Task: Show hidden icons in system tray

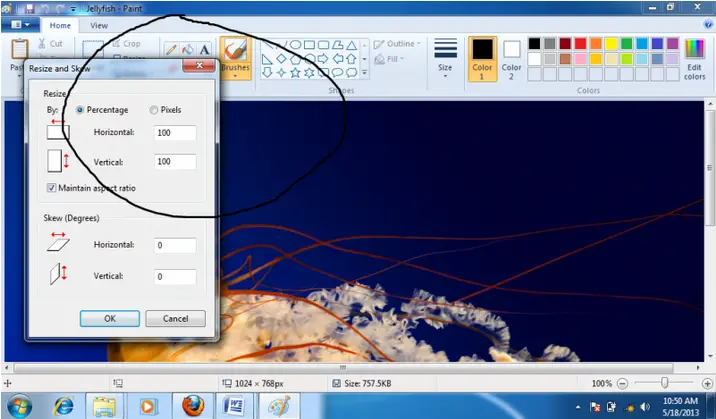Action: pos(578,407)
